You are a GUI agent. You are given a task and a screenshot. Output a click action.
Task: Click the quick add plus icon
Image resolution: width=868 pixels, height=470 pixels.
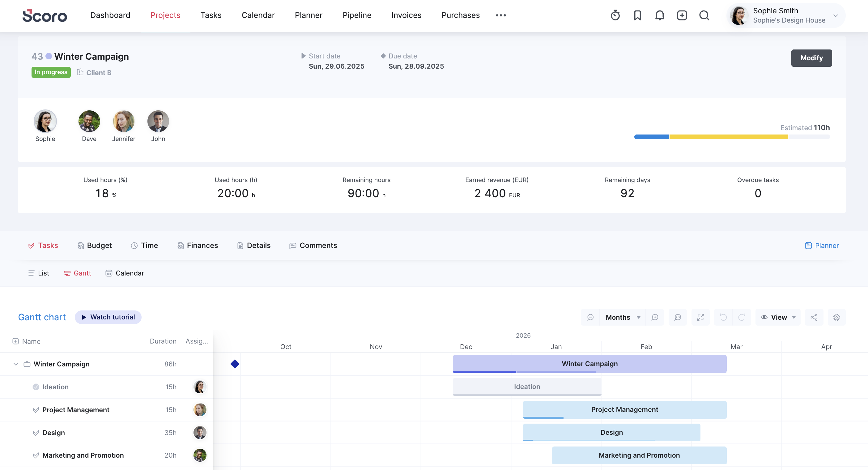[682, 15]
